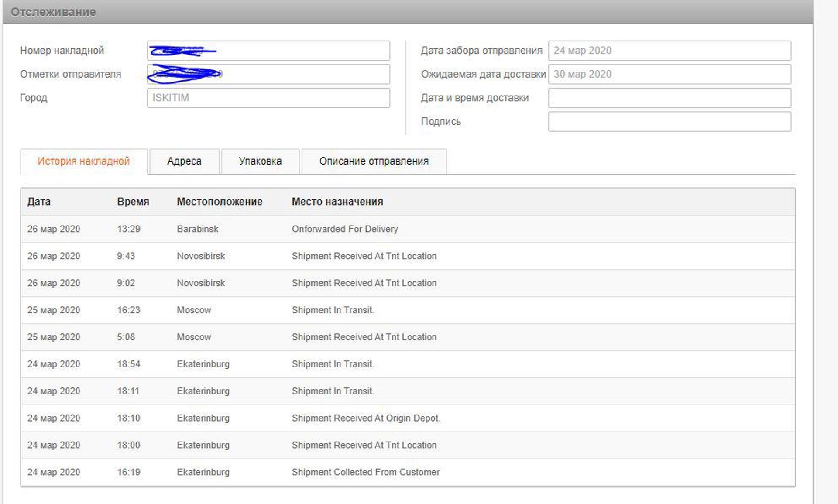Viewport: 838px width, 504px height.
Task: Click Shipment In Transit in 16:23 row
Action: tap(333, 310)
